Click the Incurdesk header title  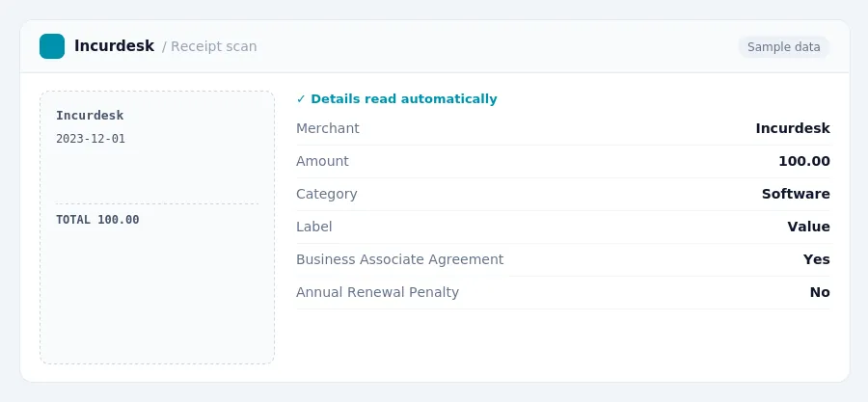[x=114, y=46]
